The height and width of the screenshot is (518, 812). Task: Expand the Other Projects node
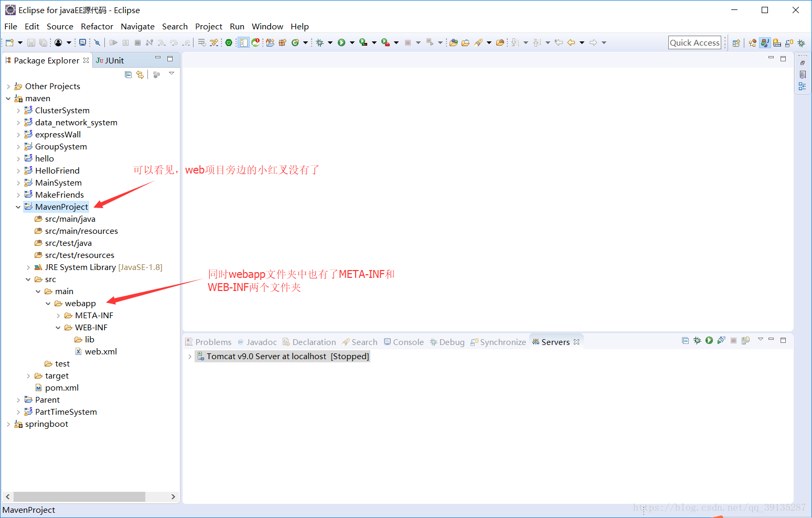(8, 87)
